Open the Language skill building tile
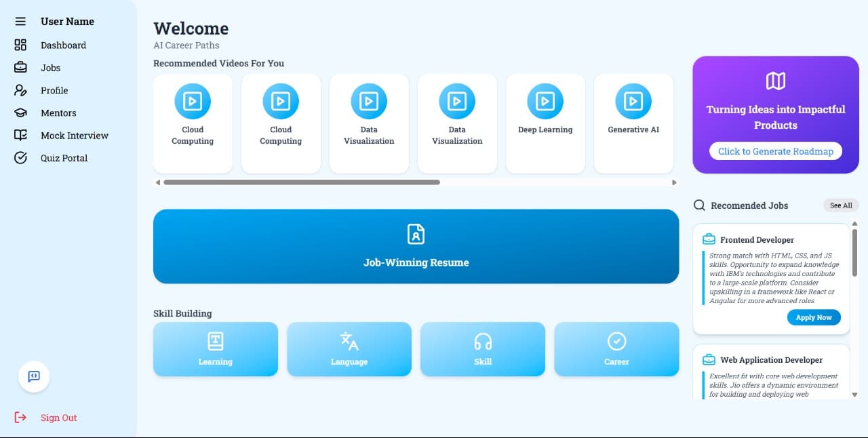 point(349,349)
